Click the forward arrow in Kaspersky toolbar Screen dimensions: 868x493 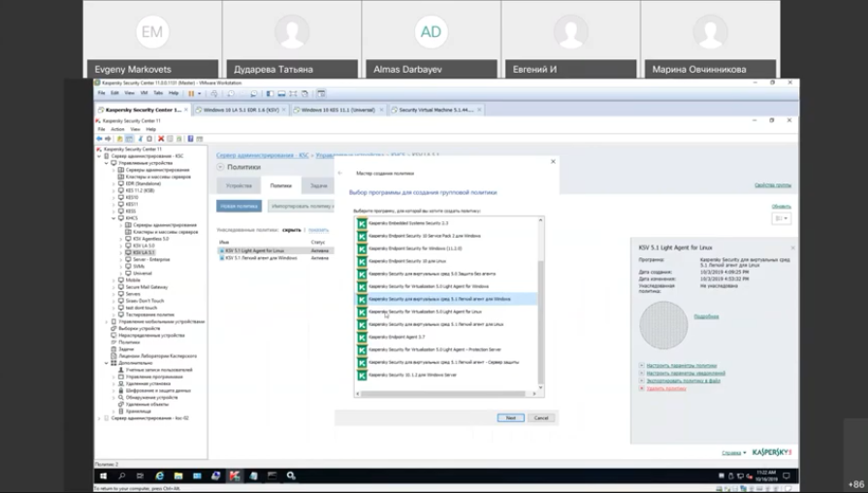click(108, 139)
